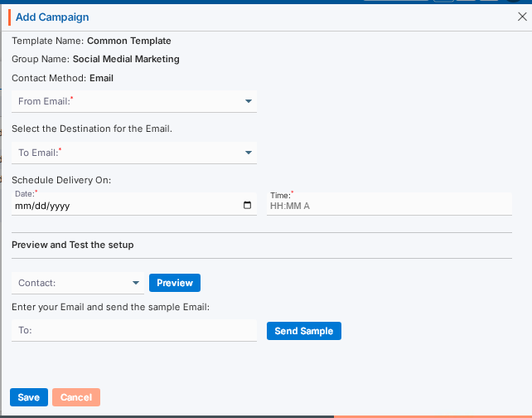This screenshot has height=418, width=532.
Task: Click the Preview button
Action: [174, 283]
